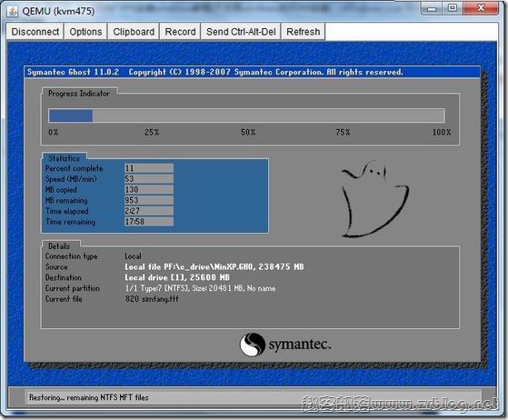Click the Time elapsed label
Viewport: 508px width, 420px height.
[66, 211]
